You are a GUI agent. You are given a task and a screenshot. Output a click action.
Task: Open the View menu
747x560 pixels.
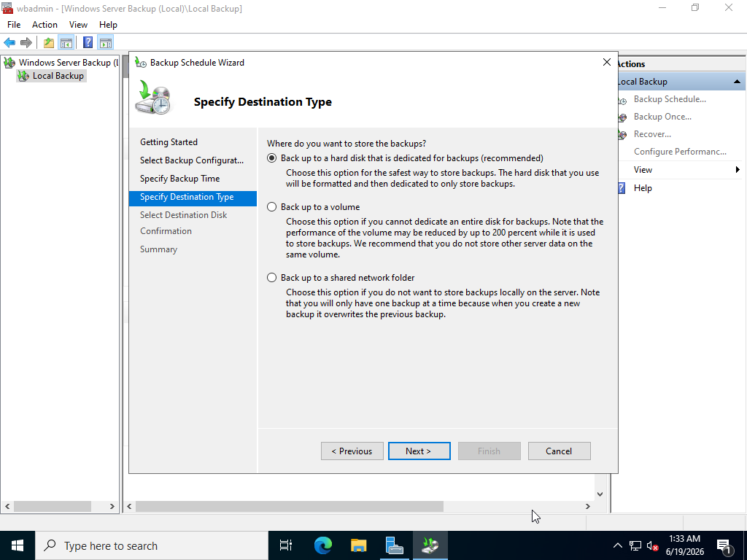click(78, 25)
